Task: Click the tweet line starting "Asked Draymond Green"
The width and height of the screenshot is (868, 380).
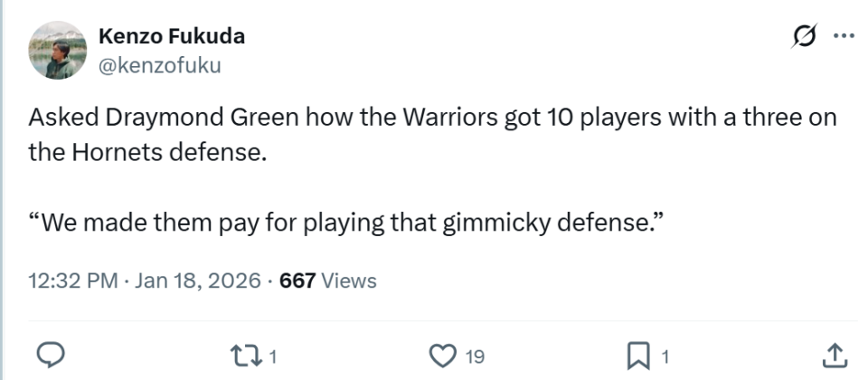Action: click(x=432, y=118)
